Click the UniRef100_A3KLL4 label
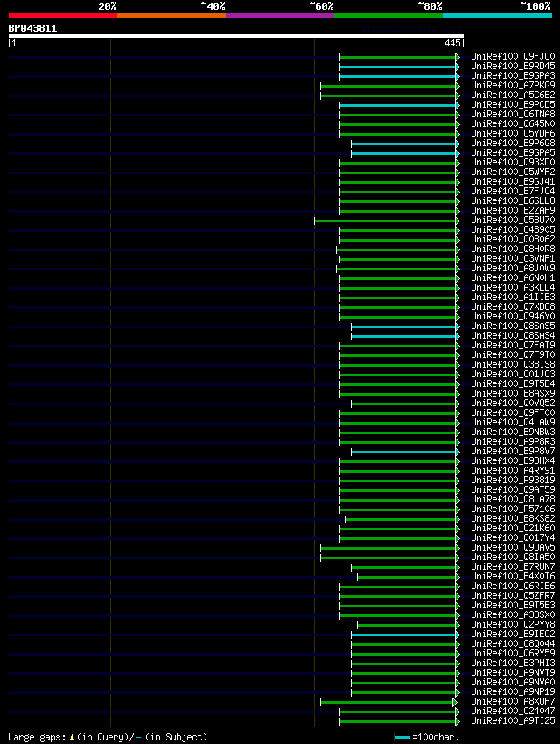Screen dimensions: 560x744 click(513, 288)
